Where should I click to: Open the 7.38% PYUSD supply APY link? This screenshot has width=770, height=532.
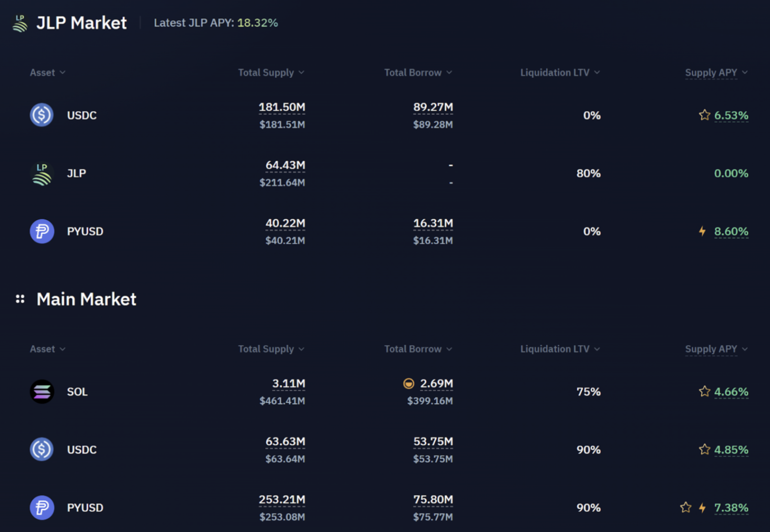[x=731, y=508]
